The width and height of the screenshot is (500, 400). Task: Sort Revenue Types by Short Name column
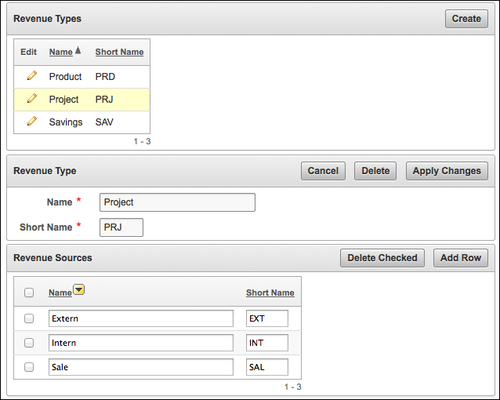pyautogui.click(x=119, y=52)
